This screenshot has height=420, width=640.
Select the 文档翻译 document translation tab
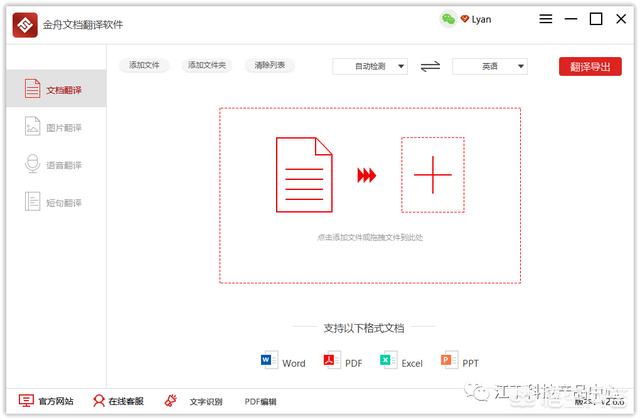tap(56, 89)
